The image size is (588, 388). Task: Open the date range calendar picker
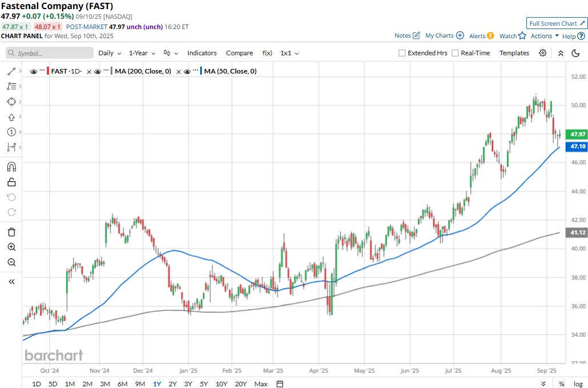[280, 384]
